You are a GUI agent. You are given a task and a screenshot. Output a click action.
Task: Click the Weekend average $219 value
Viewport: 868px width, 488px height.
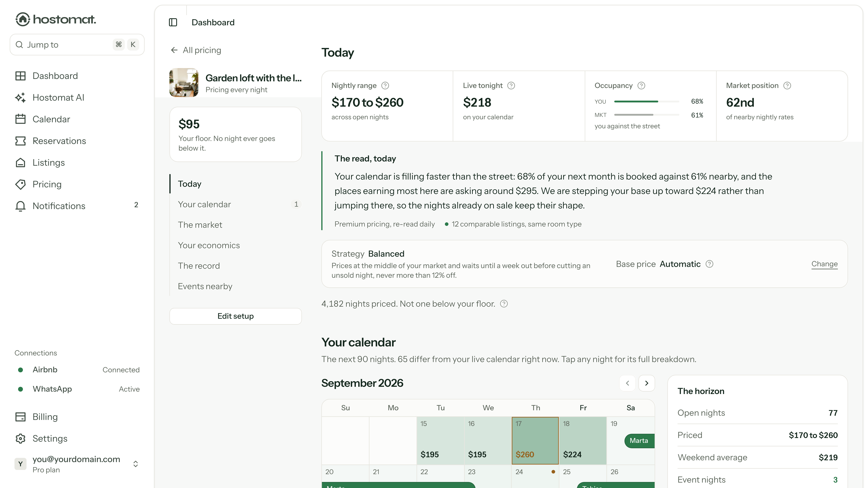pos(828,457)
